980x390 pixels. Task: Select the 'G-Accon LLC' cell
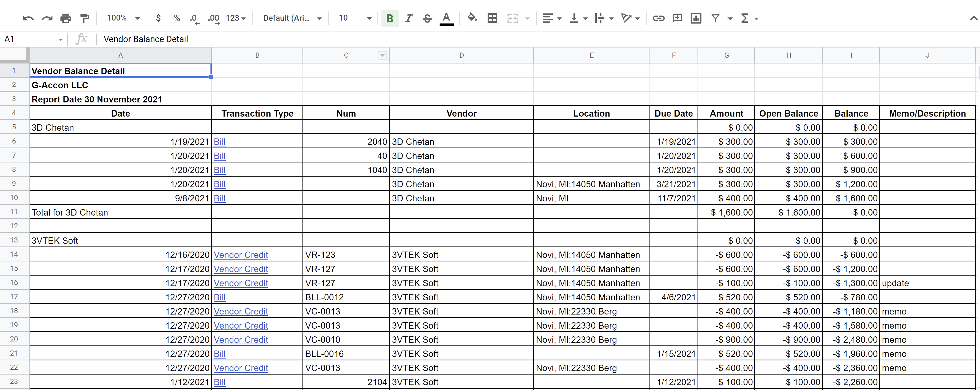coord(120,85)
